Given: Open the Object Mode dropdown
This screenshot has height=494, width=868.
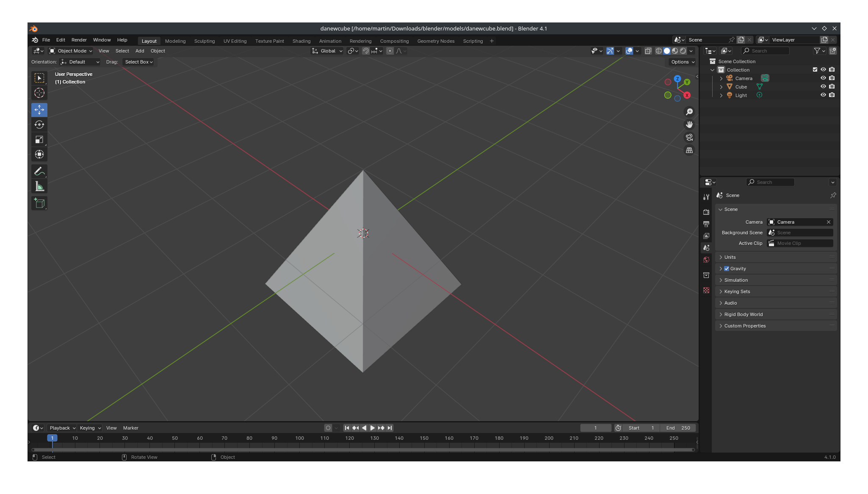Looking at the screenshot, I should tap(71, 51).
